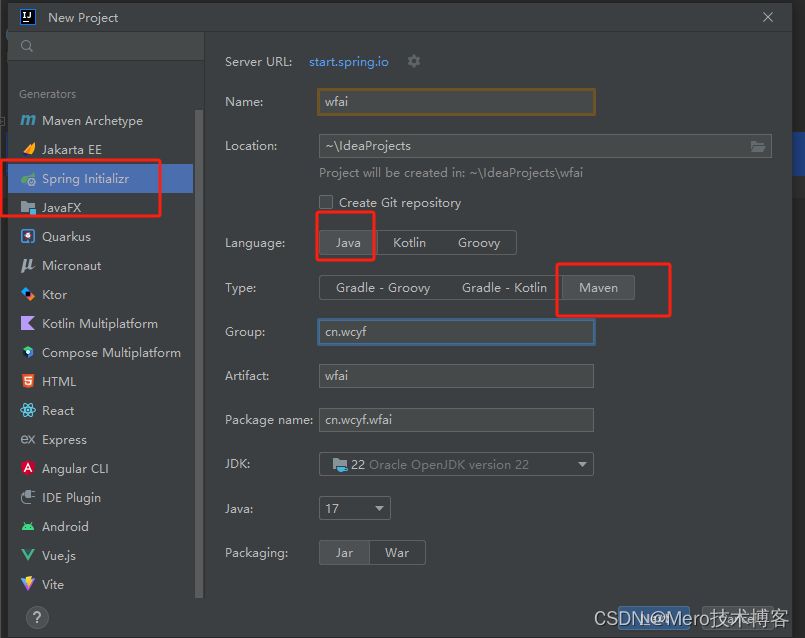Viewport: 805px width, 638px height.
Task: Edit the Artifact field
Action: tap(456, 376)
